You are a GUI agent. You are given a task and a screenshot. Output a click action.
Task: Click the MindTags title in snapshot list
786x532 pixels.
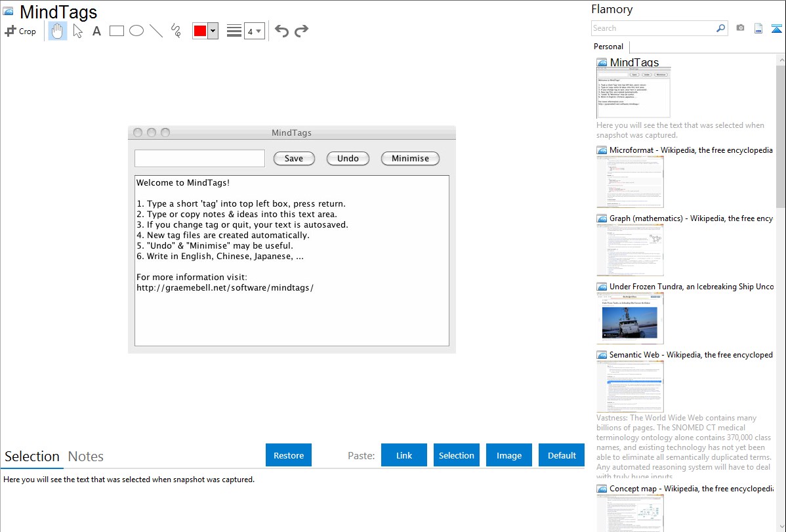coord(634,62)
